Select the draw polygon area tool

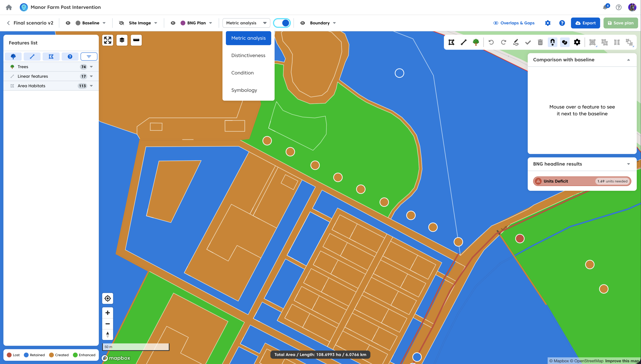pos(451,42)
